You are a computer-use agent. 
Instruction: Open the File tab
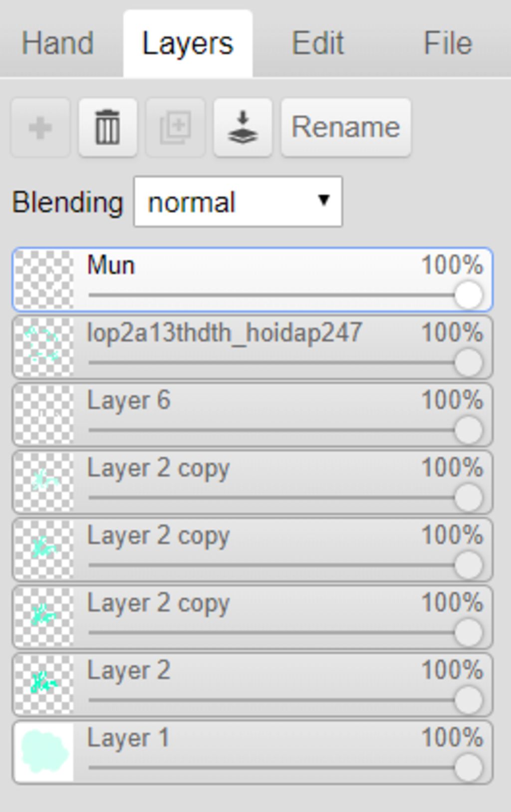pyautogui.click(x=448, y=43)
